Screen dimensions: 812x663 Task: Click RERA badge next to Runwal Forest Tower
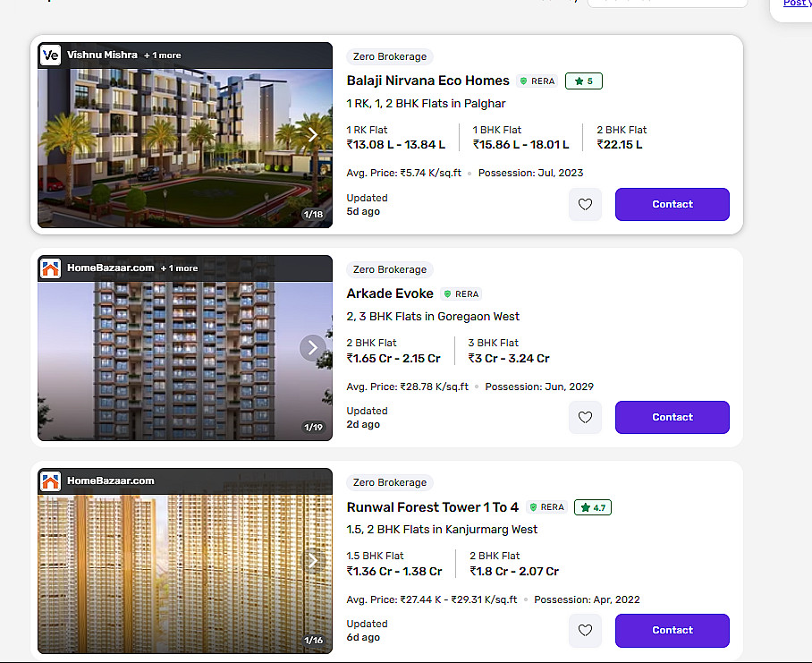(546, 507)
